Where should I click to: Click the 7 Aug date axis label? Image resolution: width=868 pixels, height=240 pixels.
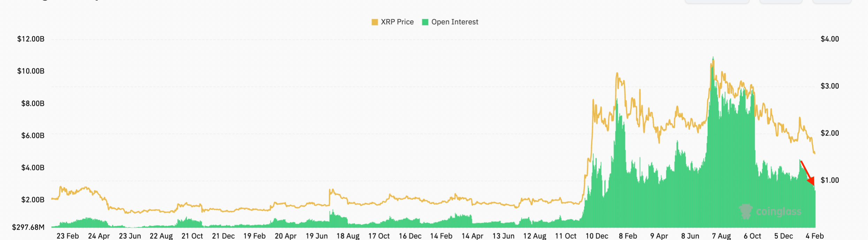[721, 236]
